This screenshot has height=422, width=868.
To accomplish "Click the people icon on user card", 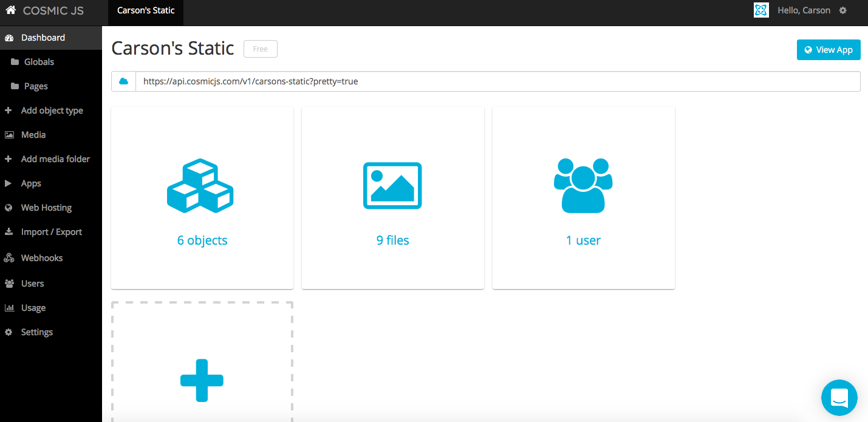I will pos(583,186).
